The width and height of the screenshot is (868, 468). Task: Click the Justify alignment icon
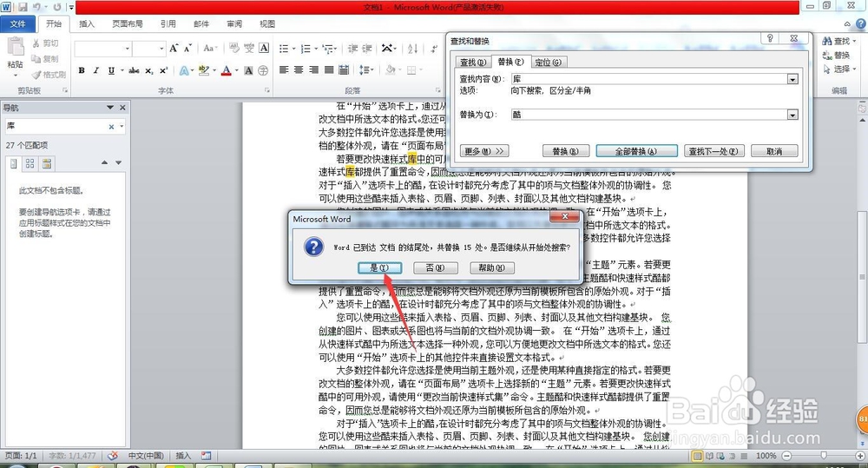[x=329, y=69]
